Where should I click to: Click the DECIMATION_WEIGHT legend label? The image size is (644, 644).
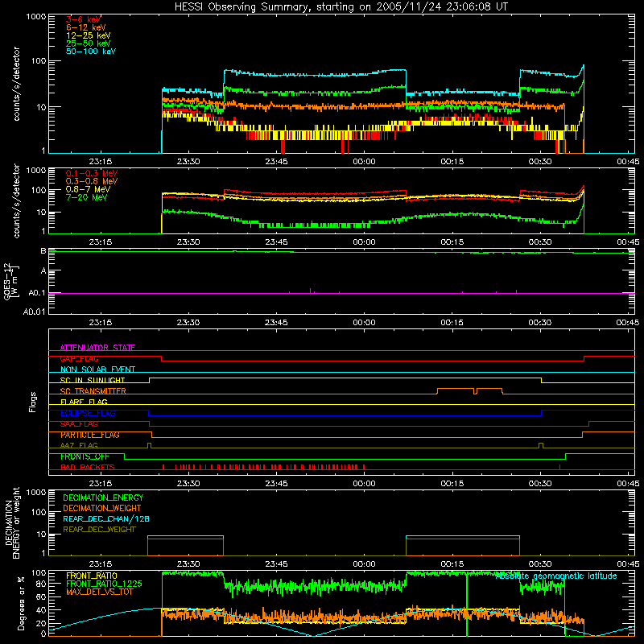(x=102, y=508)
